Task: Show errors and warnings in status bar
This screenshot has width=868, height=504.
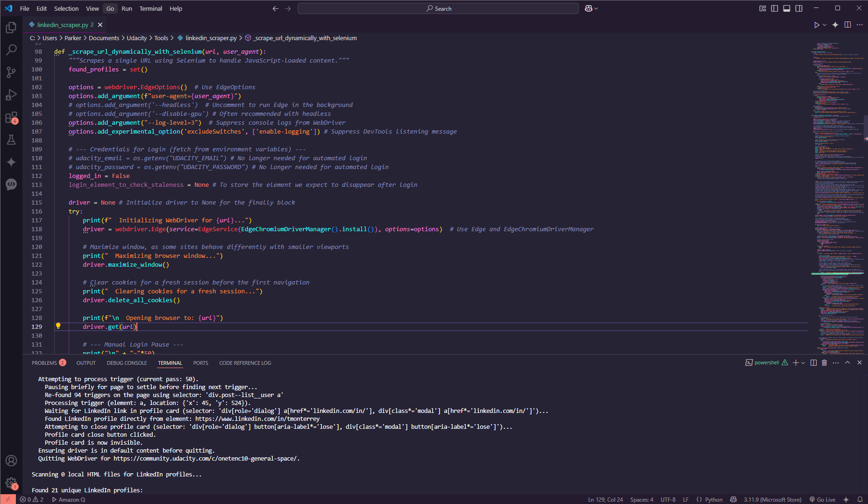Action: click(x=32, y=499)
